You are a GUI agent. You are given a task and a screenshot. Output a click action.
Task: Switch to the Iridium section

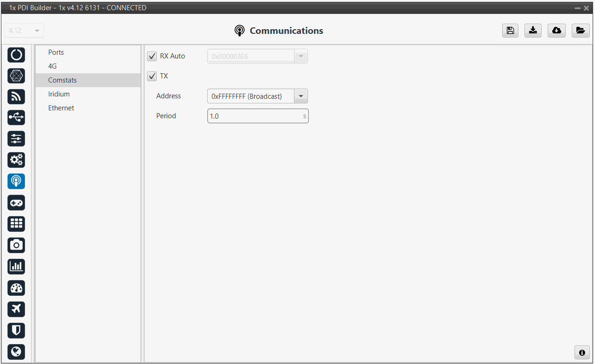point(59,94)
